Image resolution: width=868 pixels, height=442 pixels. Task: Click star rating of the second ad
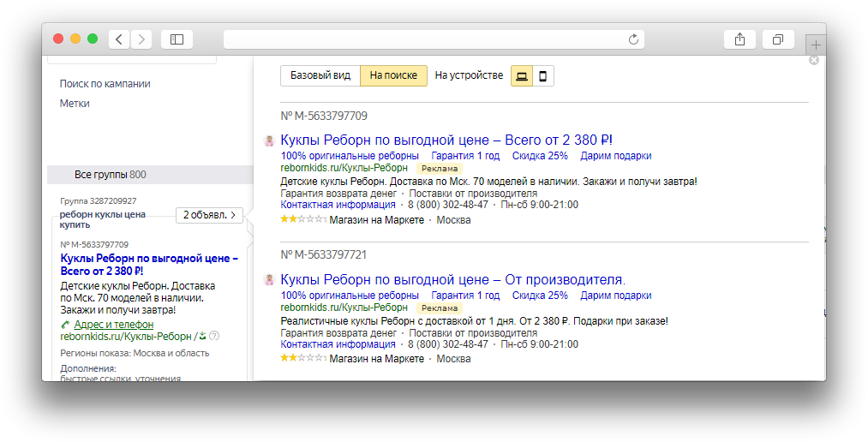point(302,358)
